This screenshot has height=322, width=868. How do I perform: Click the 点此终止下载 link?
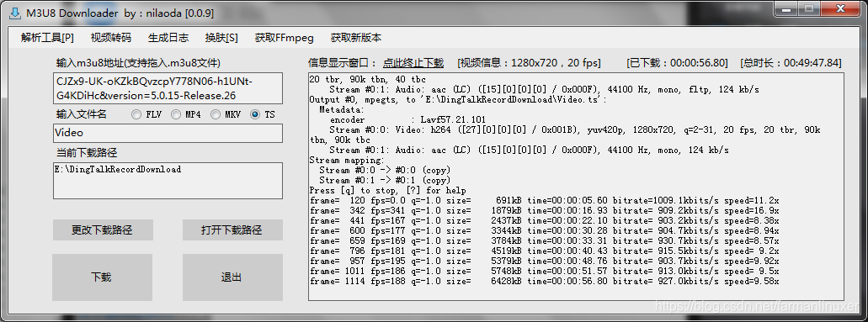coord(413,62)
